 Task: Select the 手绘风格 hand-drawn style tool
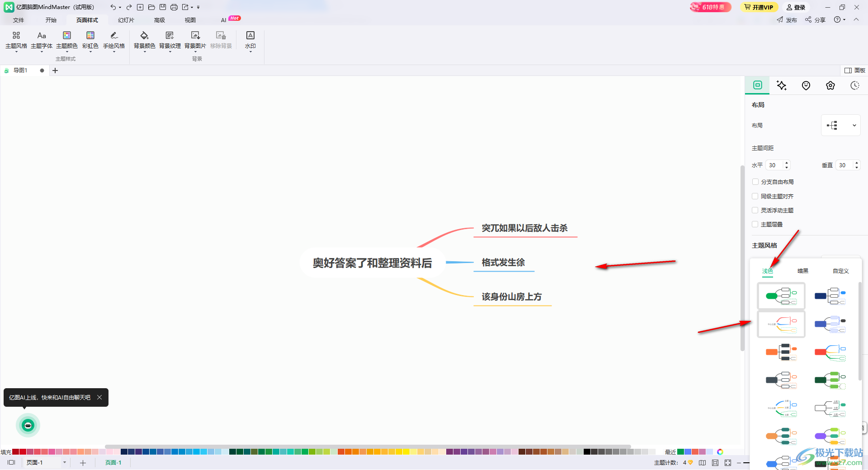pos(114,41)
